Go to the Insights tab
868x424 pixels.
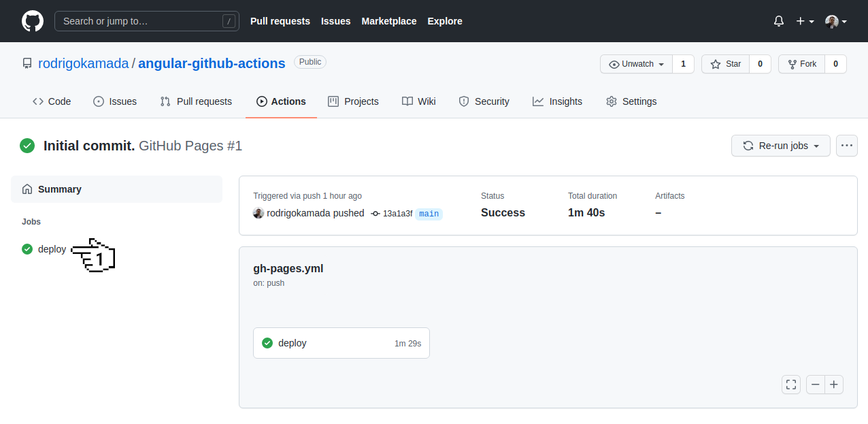[557, 101]
